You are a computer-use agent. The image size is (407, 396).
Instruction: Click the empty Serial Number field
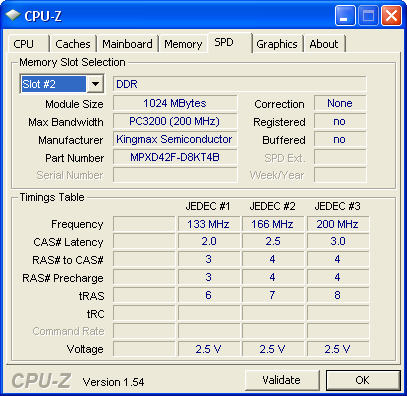(x=175, y=175)
